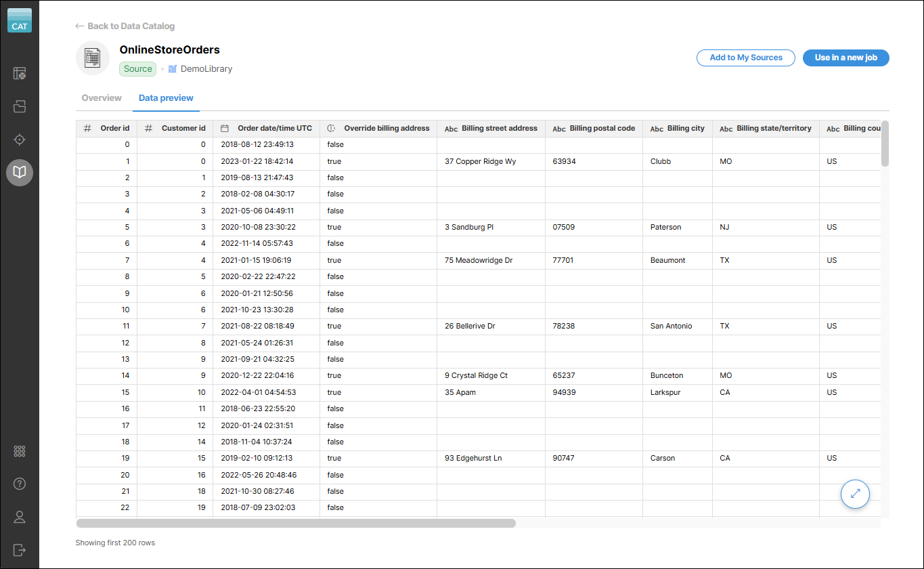The height and width of the screenshot is (569, 924).
Task: Click the target/locator icon in the sidebar
Action: [x=19, y=140]
